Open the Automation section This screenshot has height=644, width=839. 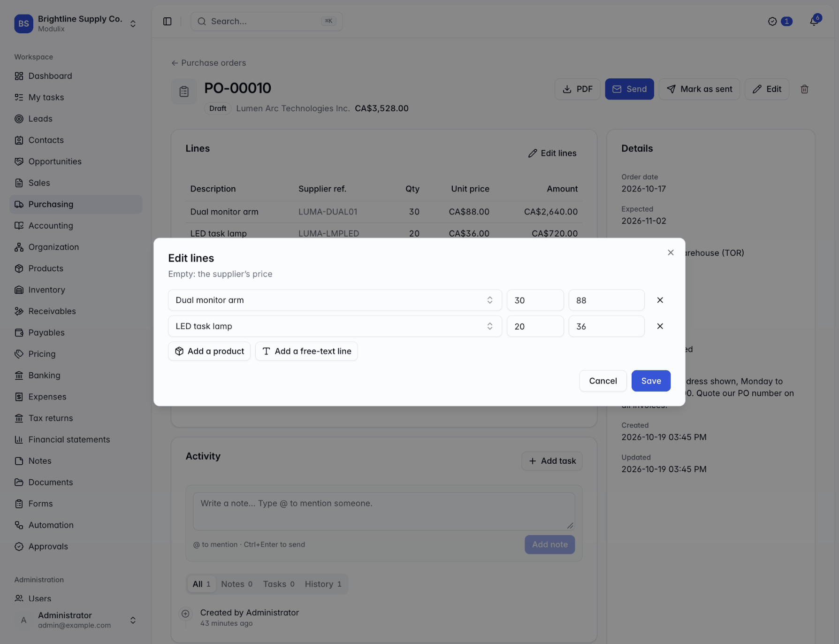[76, 525]
